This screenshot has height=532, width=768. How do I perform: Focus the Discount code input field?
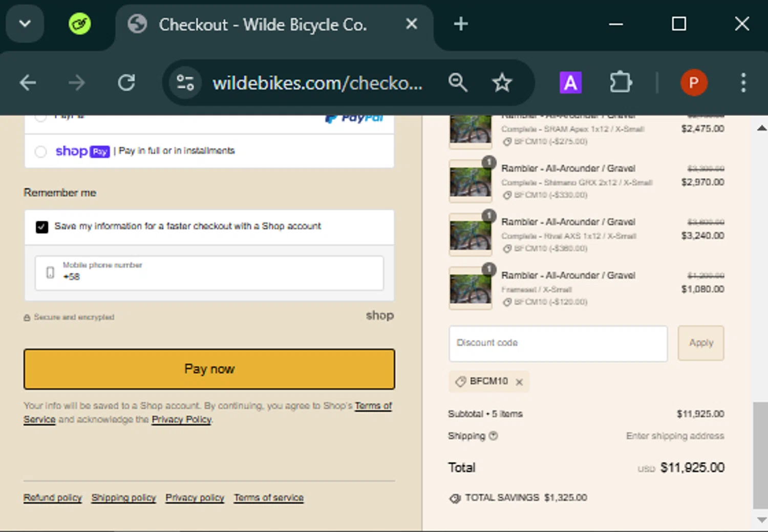tap(558, 343)
